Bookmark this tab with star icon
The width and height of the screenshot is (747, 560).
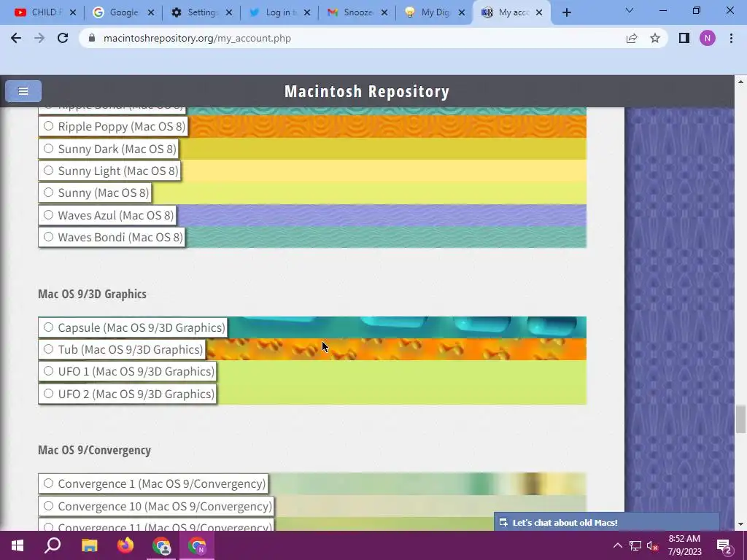tap(655, 38)
